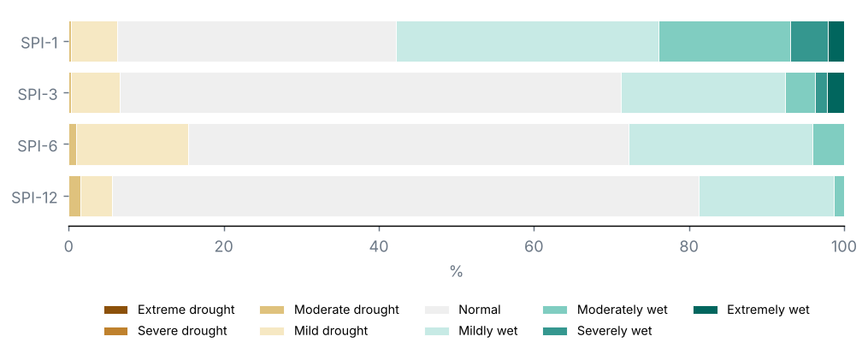
Task: Click the Normal segment of SPI-3 bar
Action: click(x=370, y=93)
